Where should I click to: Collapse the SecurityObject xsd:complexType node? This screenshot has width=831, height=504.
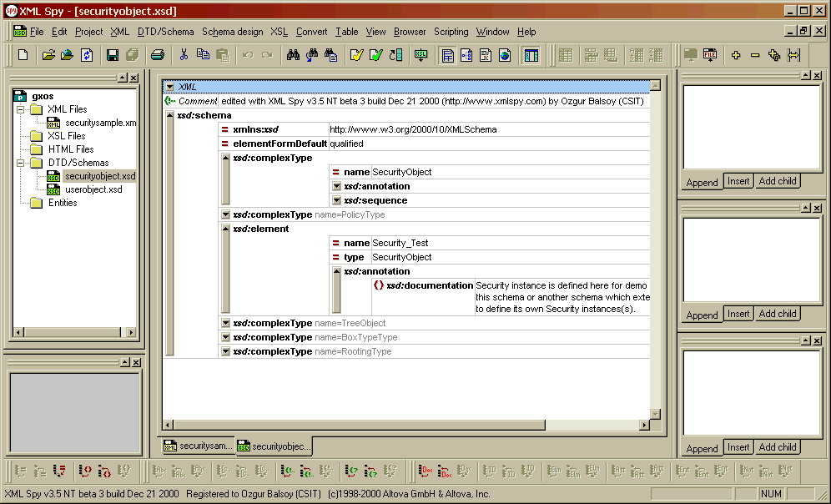point(225,158)
